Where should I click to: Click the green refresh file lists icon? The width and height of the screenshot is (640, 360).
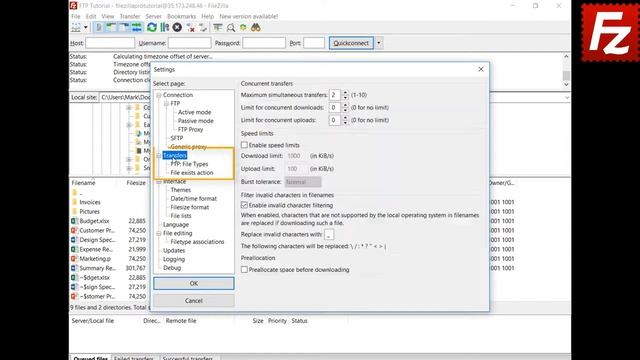[152, 27]
